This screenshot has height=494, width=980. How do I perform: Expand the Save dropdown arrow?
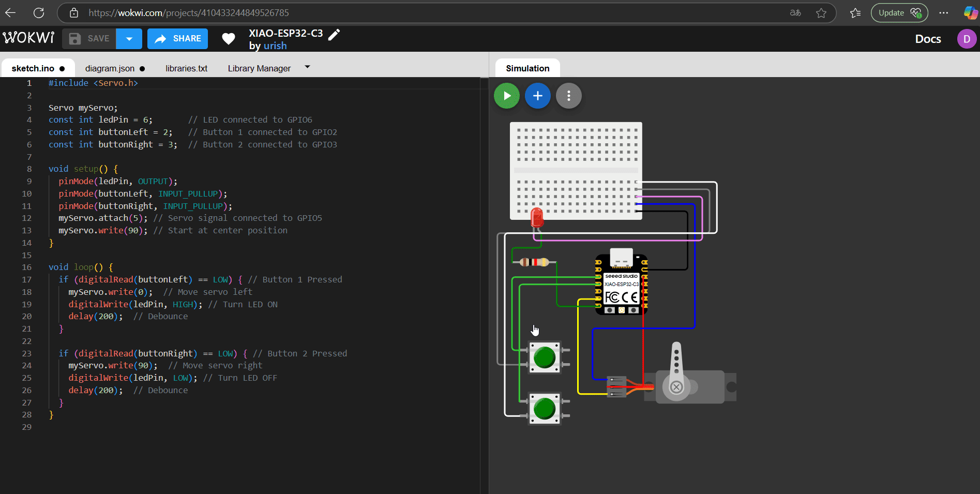pos(129,39)
